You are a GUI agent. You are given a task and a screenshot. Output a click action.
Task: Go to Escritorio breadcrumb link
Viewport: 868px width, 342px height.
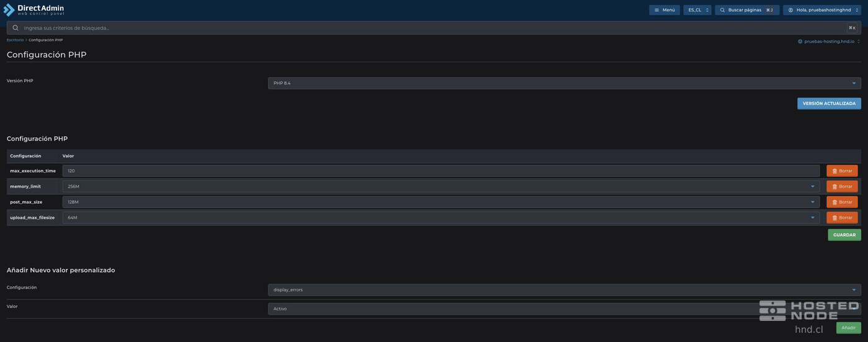[x=15, y=40]
